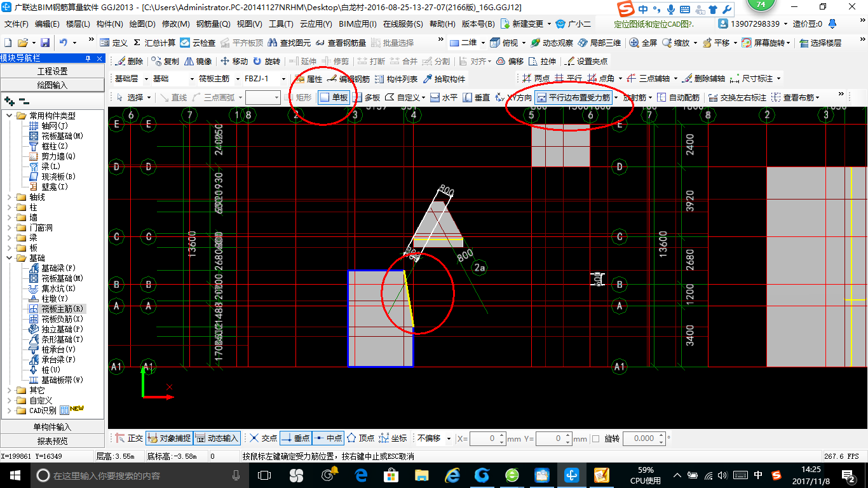Viewport: 868px width, 488px height.
Task: Expand the 轴线 tree node
Action: (9, 197)
